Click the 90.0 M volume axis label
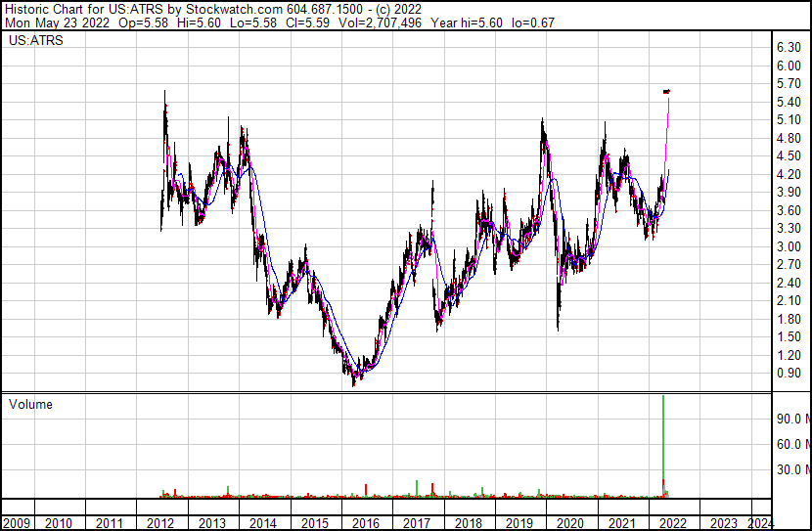 point(793,419)
